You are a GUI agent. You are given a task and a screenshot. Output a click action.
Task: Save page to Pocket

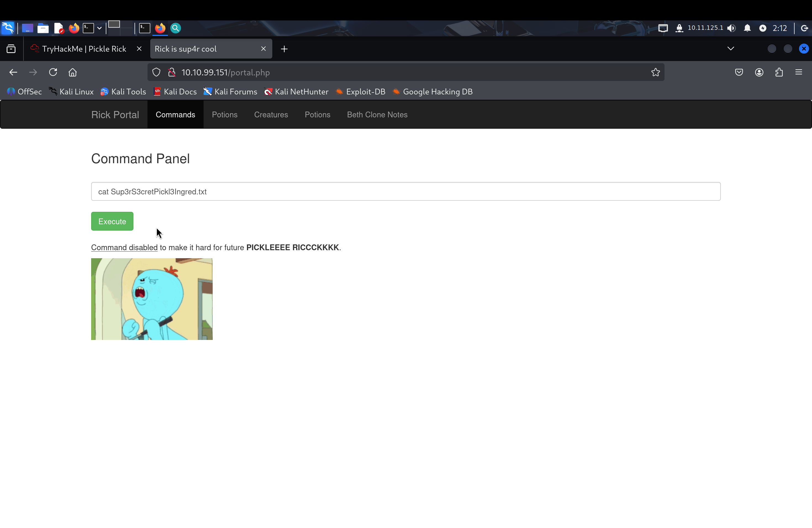(739, 72)
